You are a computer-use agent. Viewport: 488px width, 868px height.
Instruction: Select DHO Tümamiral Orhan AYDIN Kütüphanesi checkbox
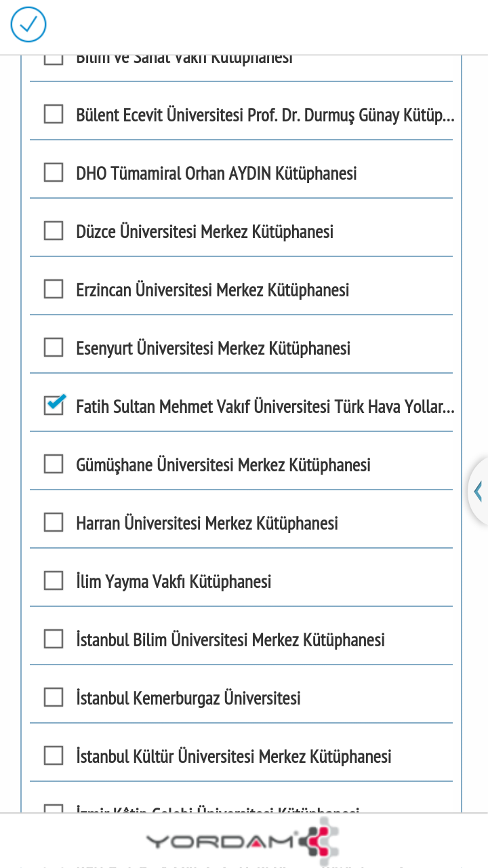click(x=54, y=173)
